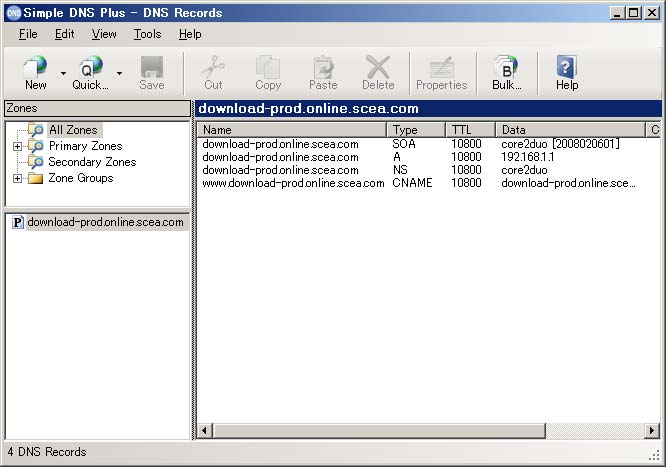Minimize the Simple DNS Plus window
666x467 pixels.
(x=617, y=13)
